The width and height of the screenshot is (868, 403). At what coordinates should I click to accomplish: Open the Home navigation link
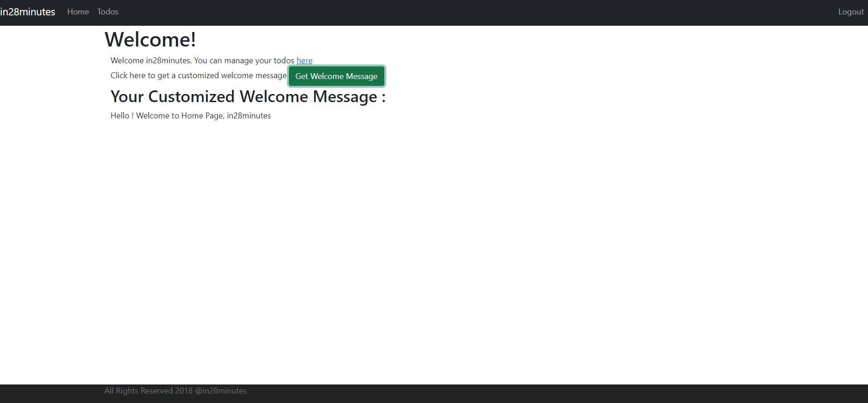78,12
